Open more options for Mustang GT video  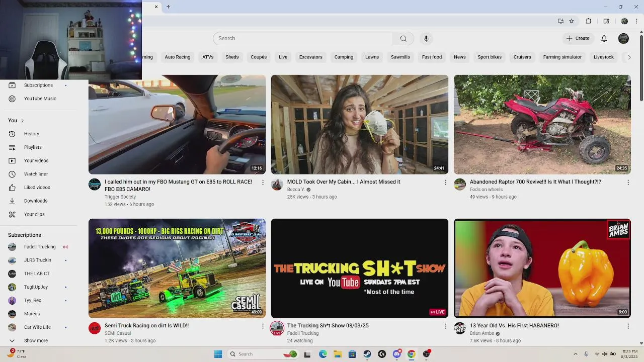tap(263, 182)
